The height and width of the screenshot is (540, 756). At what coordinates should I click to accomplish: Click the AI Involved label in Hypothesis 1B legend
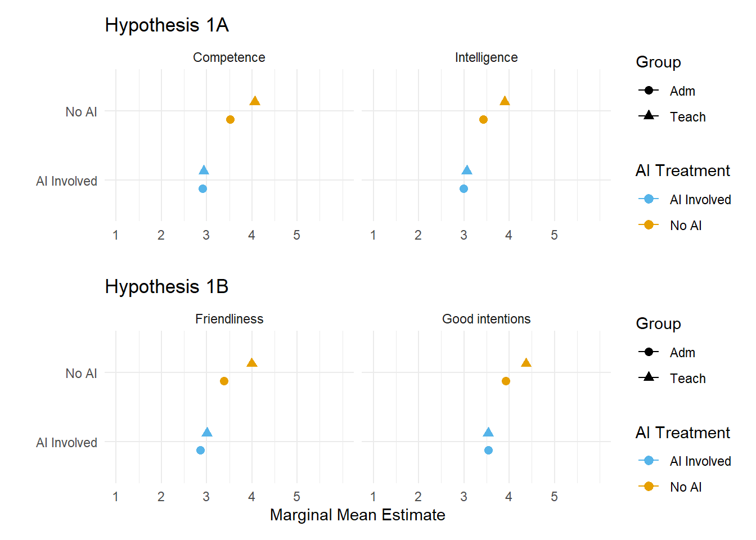700,461
